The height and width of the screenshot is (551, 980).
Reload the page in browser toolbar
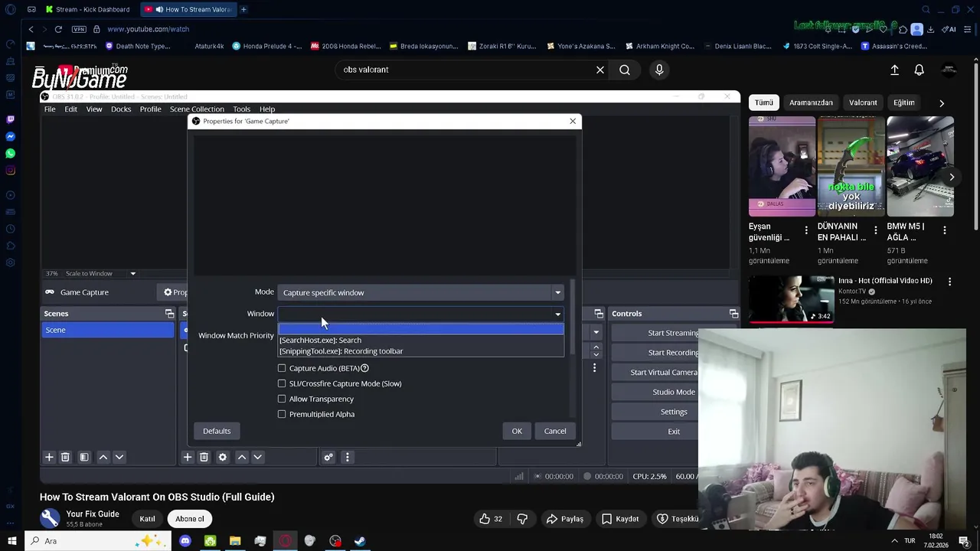pos(58,29)
